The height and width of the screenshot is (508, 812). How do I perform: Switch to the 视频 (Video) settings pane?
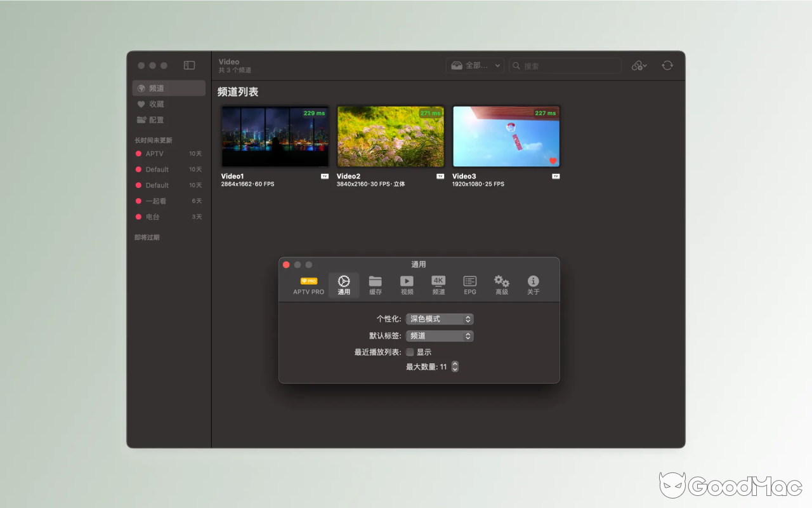407,284
